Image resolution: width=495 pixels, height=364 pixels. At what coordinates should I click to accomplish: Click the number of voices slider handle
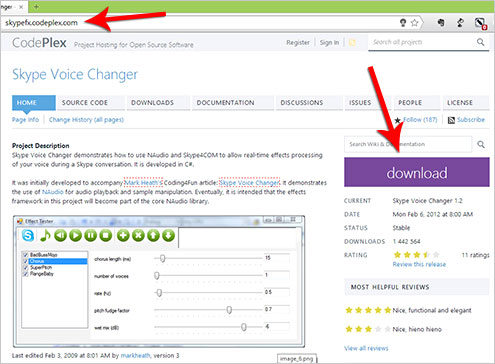coord(157,276)
